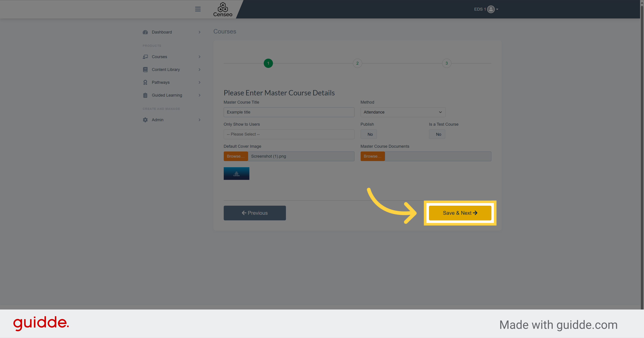The image size is (644, 338).
Task: Click the Content Library icon
Action: (x=145, y=69)
